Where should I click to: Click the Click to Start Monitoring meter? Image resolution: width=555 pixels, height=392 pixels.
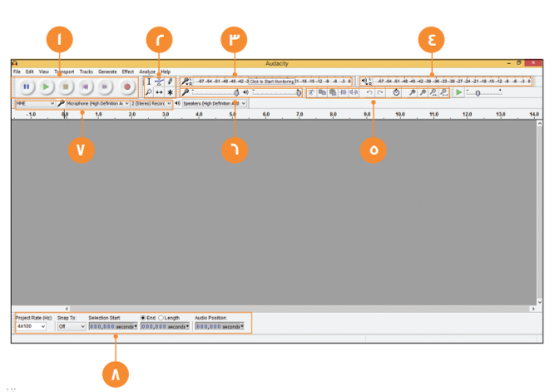271,82
